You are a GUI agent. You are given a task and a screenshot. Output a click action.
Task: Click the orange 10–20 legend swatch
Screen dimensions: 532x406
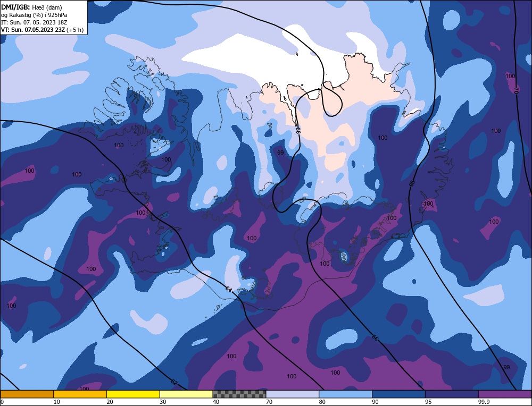pyautogui.click(x=80, y=394)
